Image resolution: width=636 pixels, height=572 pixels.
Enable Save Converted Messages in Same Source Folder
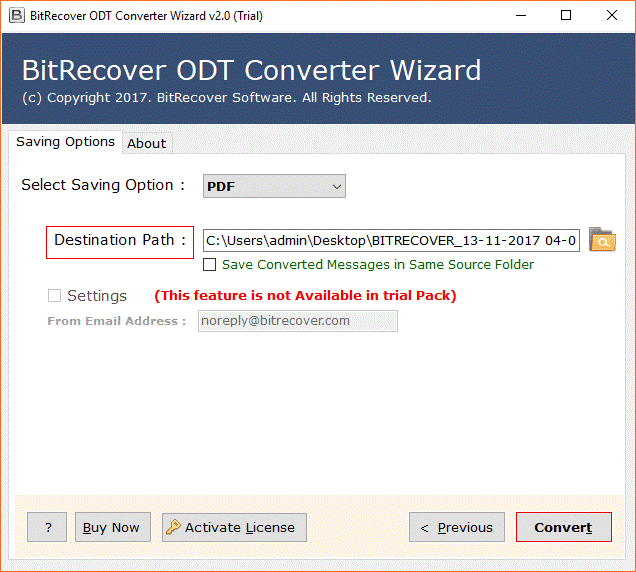tap(209, 265)
